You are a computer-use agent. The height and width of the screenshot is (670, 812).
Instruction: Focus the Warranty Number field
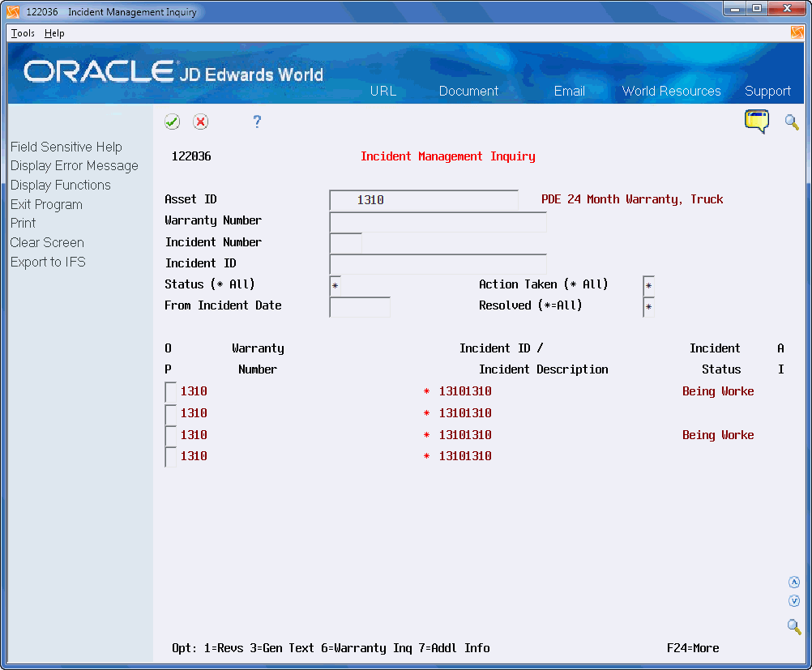(438, 222)
